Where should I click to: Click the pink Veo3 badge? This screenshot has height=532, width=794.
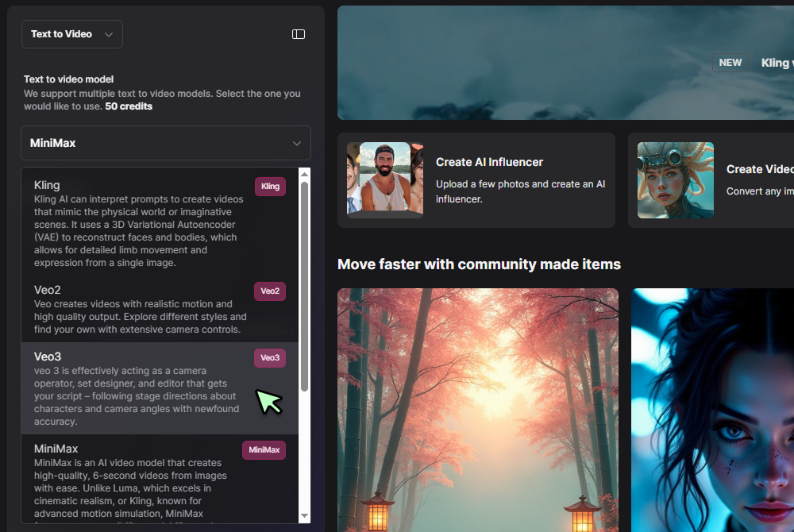270,358
